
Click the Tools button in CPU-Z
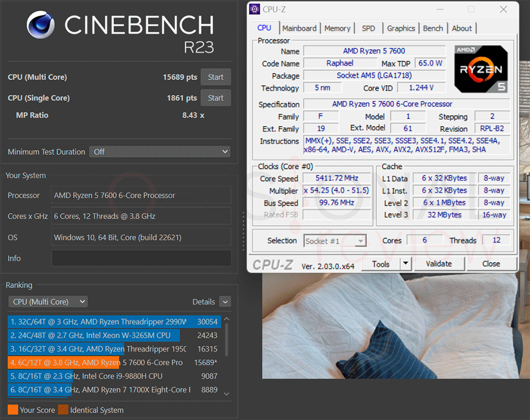pyautogui.click(x=381, y=264)
